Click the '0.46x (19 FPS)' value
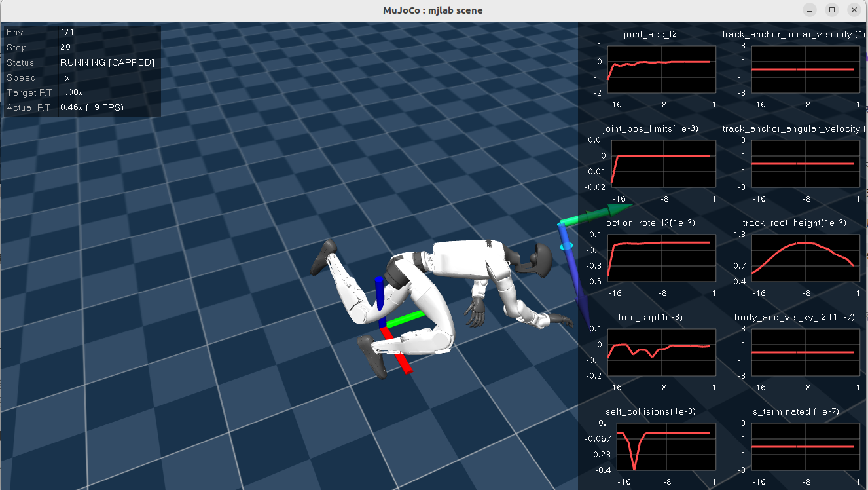 (92, 107)
